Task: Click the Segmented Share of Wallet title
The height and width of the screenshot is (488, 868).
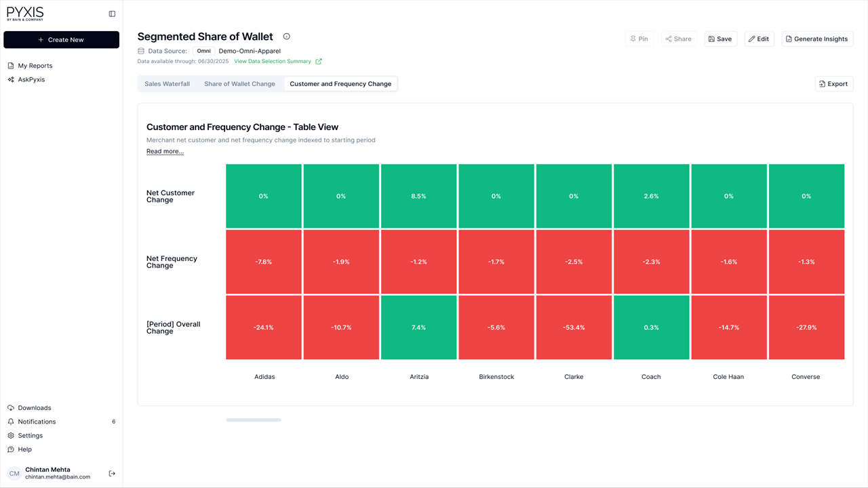Action: (205, 37)
